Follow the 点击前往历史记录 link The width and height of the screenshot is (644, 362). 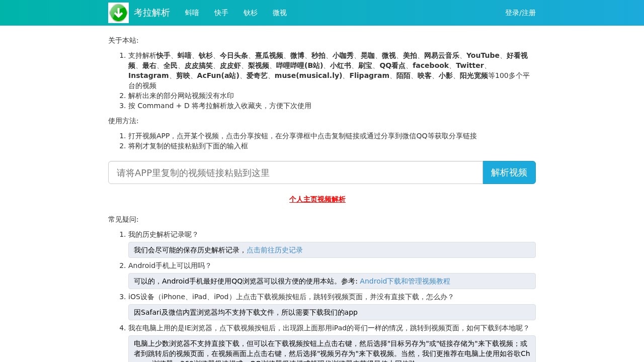pos(274,250)
